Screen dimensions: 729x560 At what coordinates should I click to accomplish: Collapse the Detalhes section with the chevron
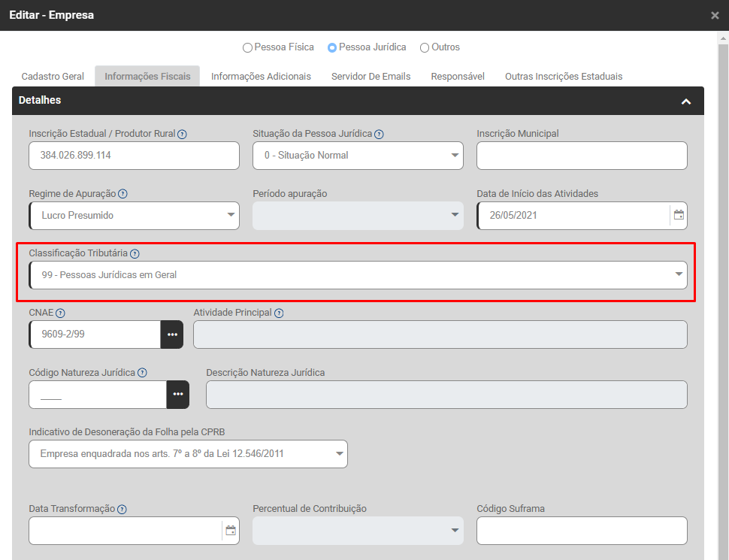coord(685,101)
